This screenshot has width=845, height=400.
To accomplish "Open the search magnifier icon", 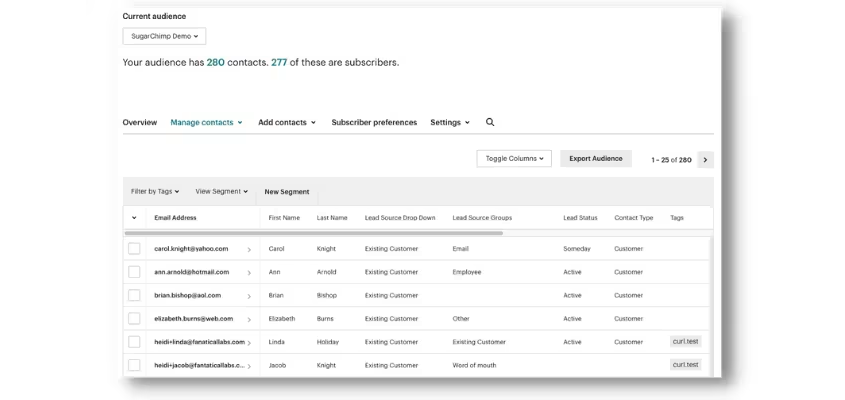I will (x=490, y=122).
